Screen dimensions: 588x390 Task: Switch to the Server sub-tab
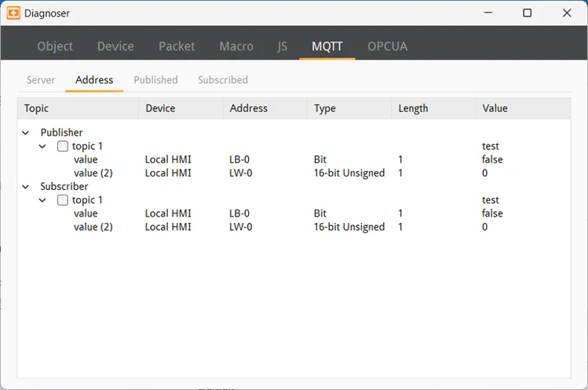[41, 80]
